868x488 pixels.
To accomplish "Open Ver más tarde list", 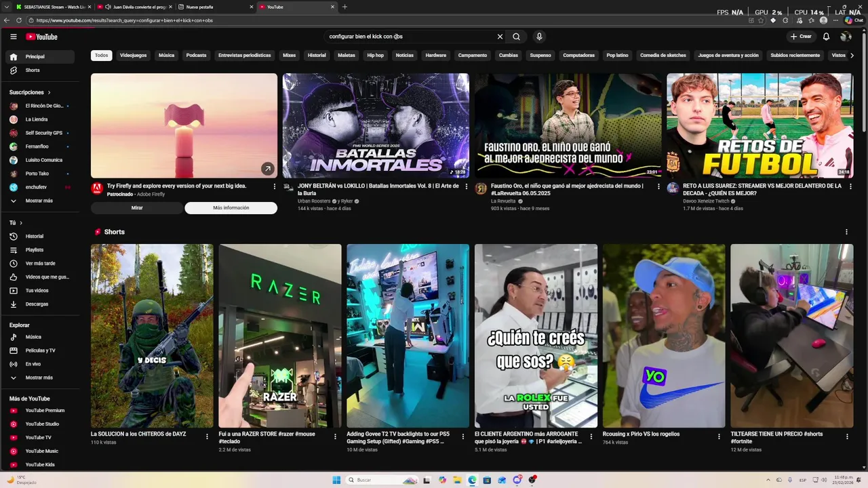I will click(41, 264).
